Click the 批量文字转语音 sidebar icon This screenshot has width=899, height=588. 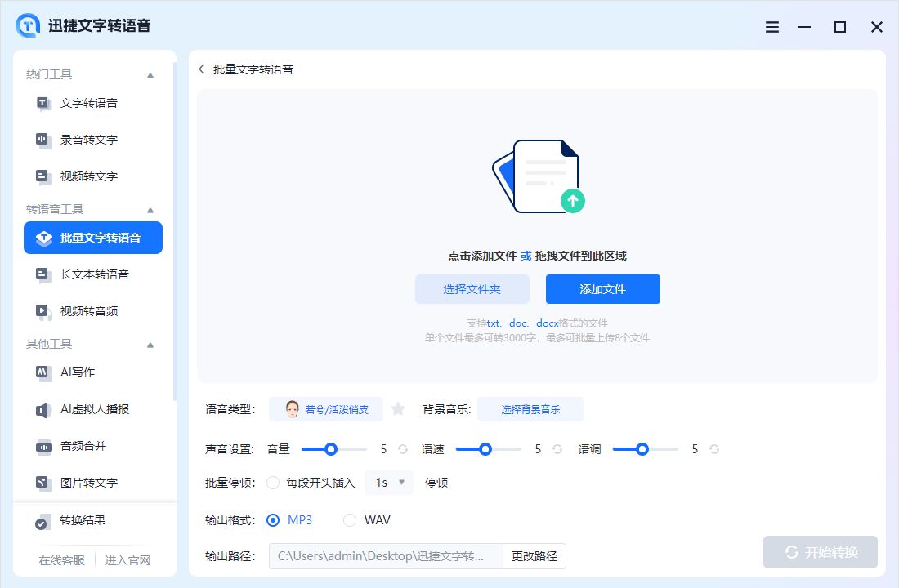(43, 238)
